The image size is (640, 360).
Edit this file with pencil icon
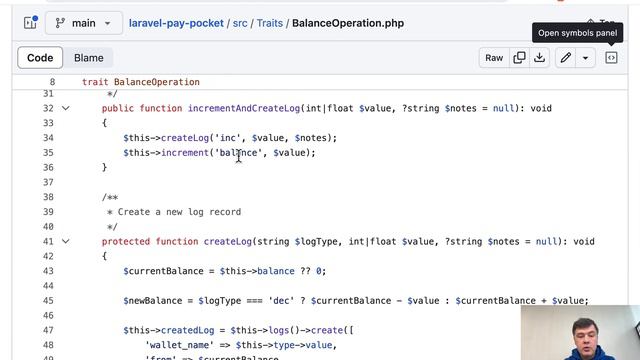point(565,58)
